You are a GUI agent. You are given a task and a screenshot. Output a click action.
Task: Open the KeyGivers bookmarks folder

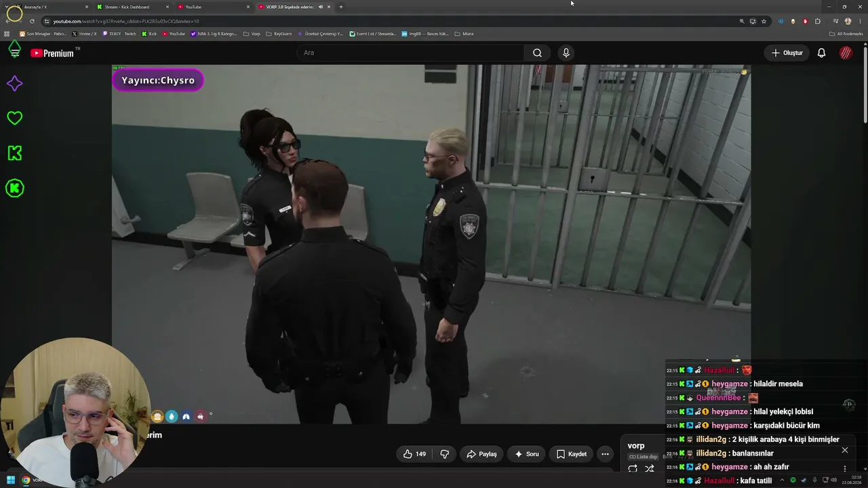point(279,34)
